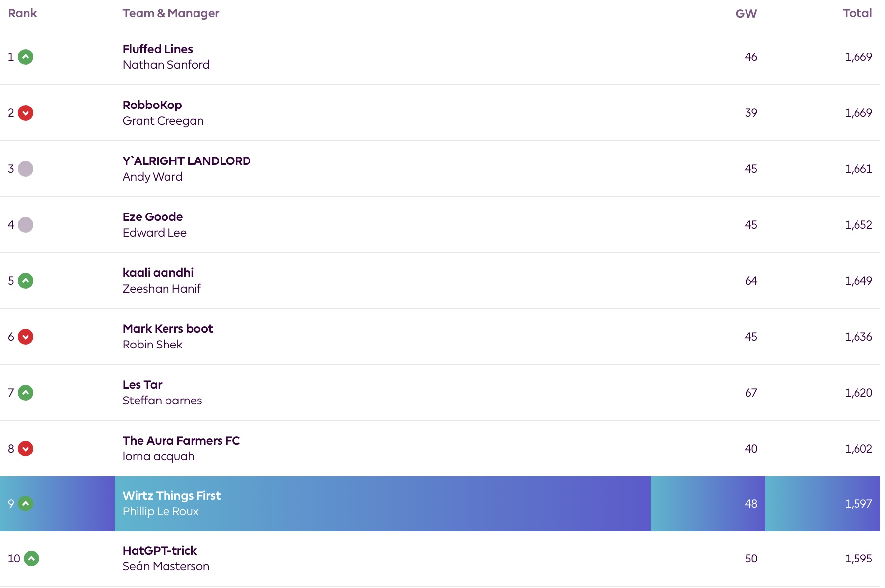Open Mark Kerrs boot team
The image size is (885, 588).
(168, 329)
